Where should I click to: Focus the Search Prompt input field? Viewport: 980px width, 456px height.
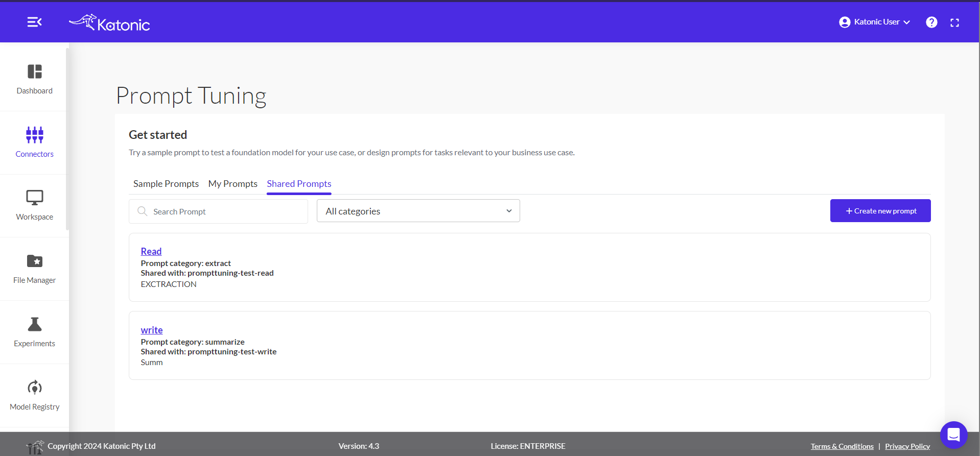tap(218, 211)
